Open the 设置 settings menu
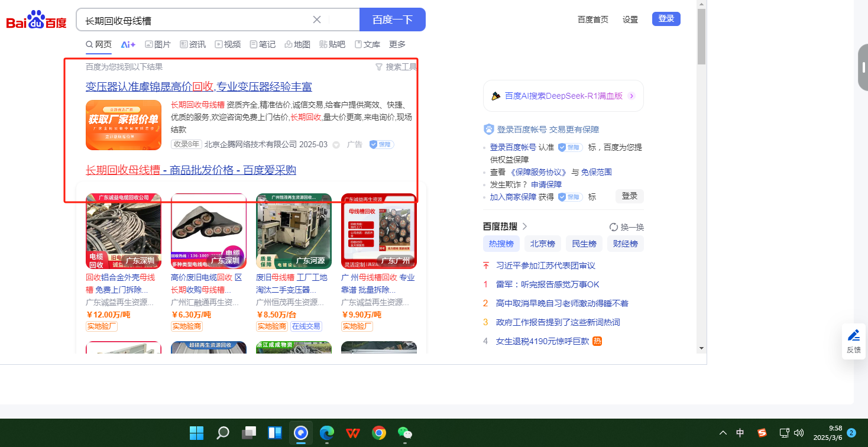Viewport: 868px width, 447px height. pos(630,20)
